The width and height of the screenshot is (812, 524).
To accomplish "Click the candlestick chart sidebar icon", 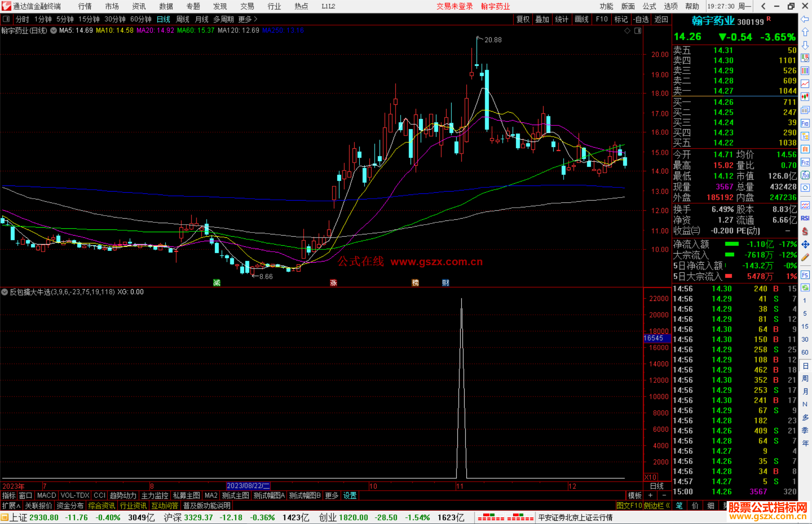I will pyautogui.click(x=805, y=97).
